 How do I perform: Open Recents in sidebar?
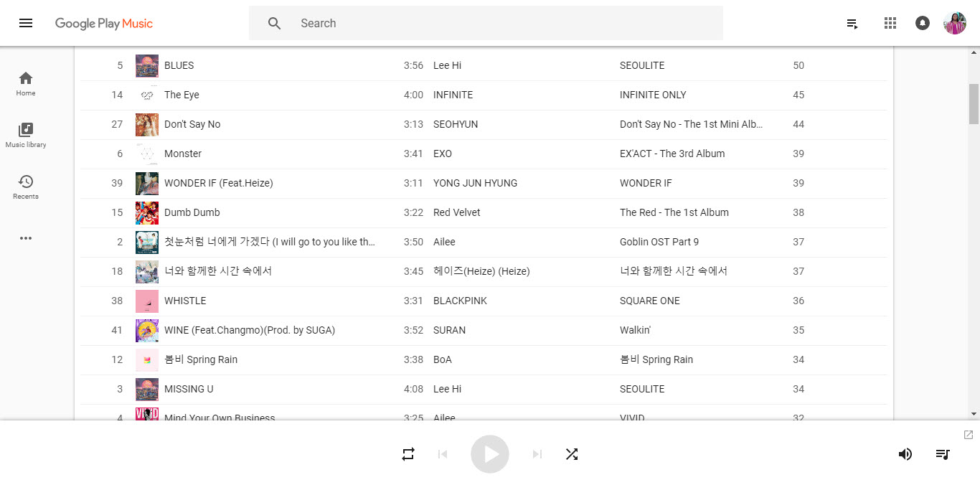click(26, 187)
